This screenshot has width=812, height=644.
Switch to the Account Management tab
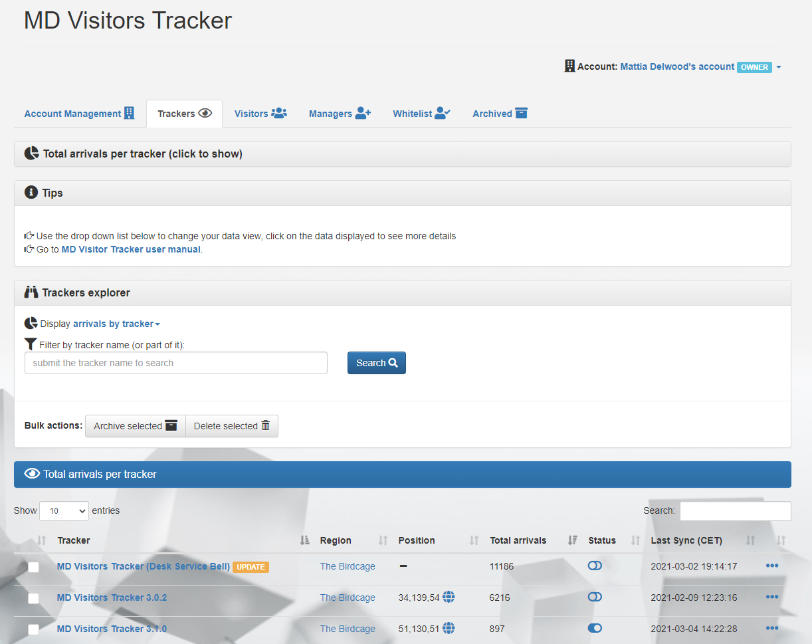point(78,113)
